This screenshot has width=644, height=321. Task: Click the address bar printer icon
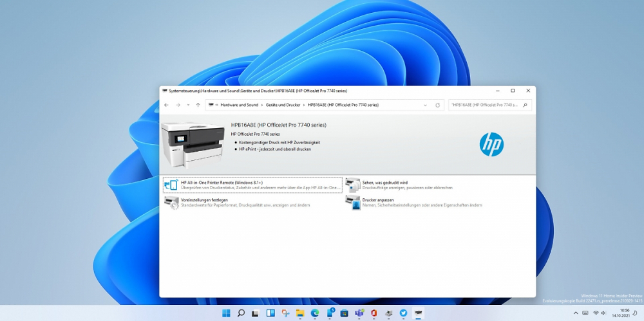coord(211,105)
